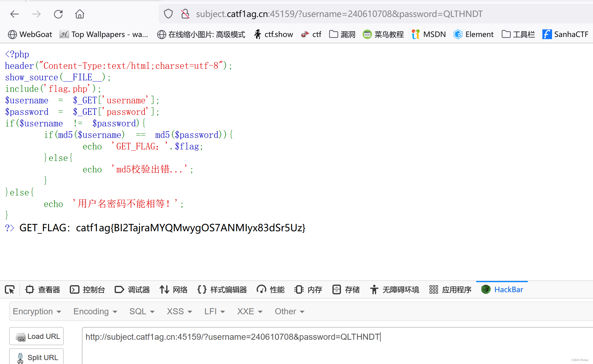
Task: Open the SanhaCTF bookmark
Action: tap(565, 34)
